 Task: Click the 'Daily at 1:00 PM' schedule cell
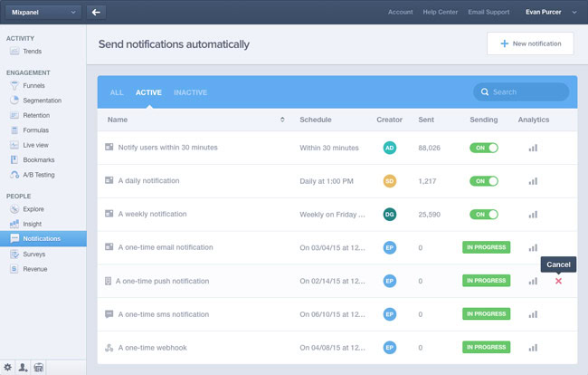coord(327,181)
